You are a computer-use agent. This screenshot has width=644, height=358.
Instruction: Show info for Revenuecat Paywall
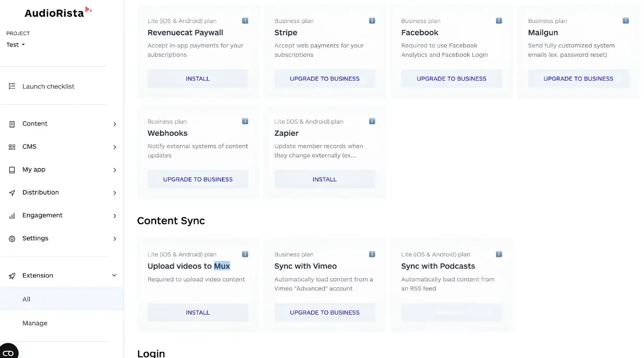245,21
